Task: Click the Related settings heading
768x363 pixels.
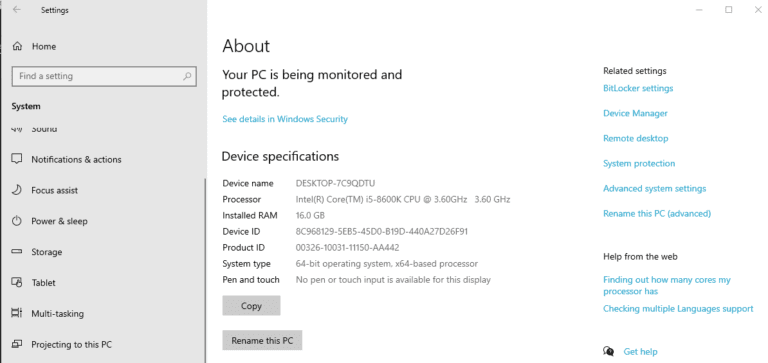Action: point(635,71)
